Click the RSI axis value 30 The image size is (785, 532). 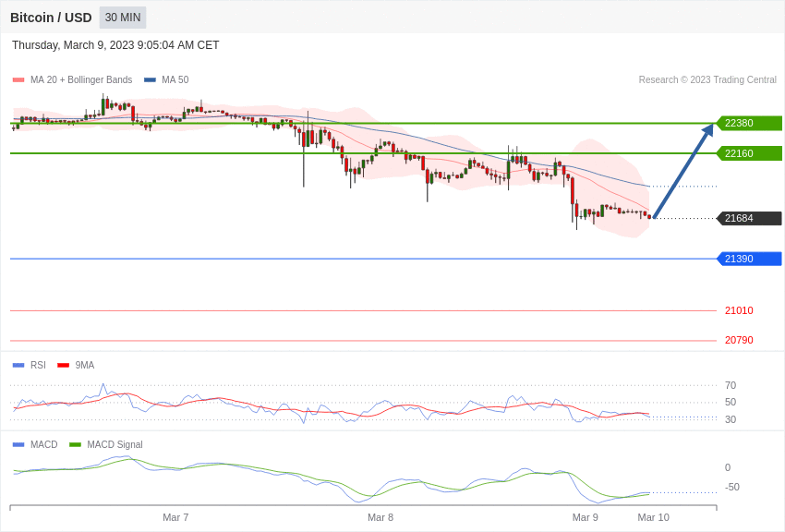[731, 419]
